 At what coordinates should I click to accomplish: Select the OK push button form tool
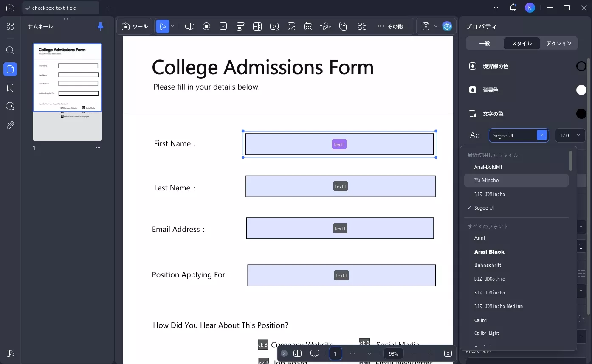pos(274,26)
